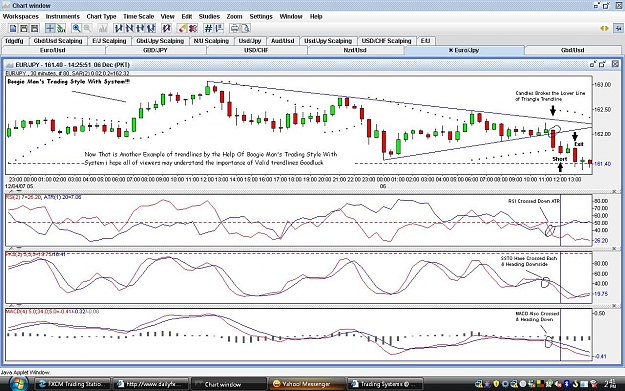Image resolution: width=625 pixels, height=391 pixels.
Task: Click the EURJPY 161.40 chart title text
Action: pyautogui.click(x=72, y=65)
